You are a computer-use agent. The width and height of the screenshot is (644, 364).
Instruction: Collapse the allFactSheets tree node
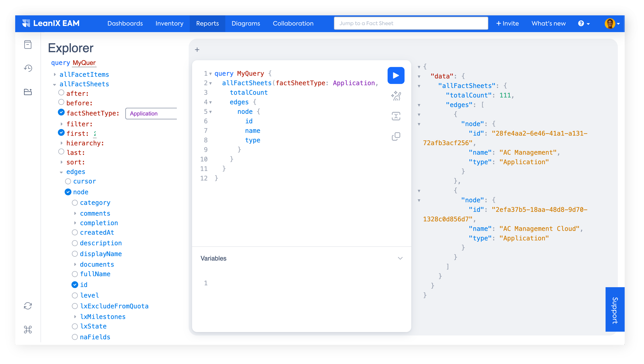[54, 85]
